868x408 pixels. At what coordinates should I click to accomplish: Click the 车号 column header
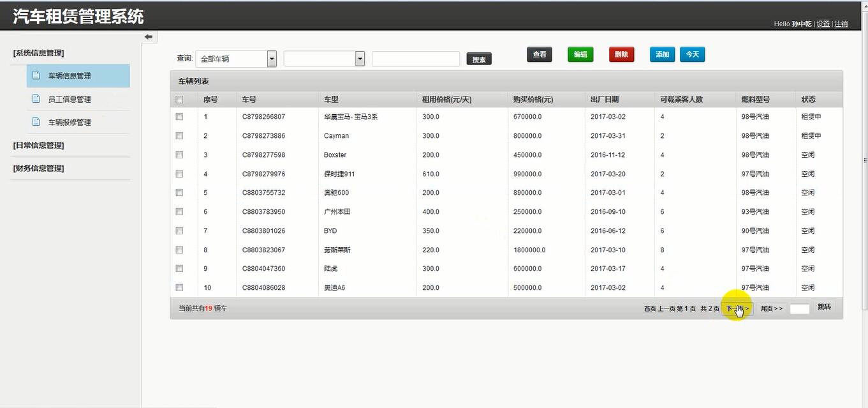[249, 100]
